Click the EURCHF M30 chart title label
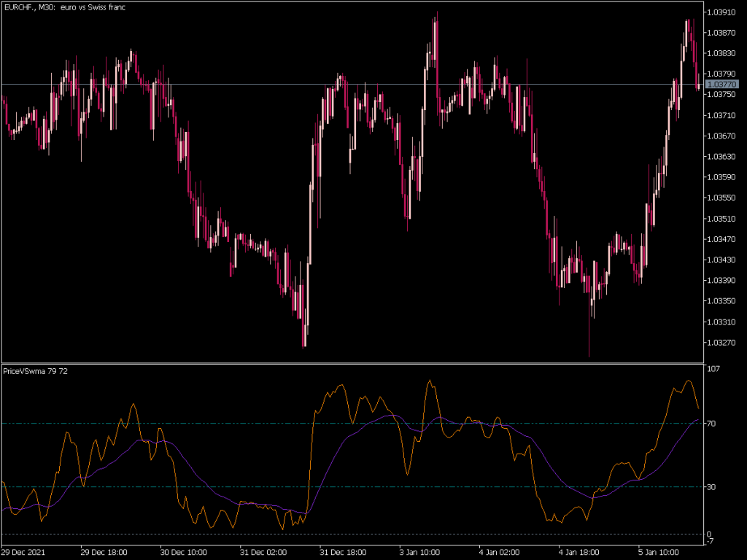The width and height of the screenshot is (747, 560). pos(64,7)
